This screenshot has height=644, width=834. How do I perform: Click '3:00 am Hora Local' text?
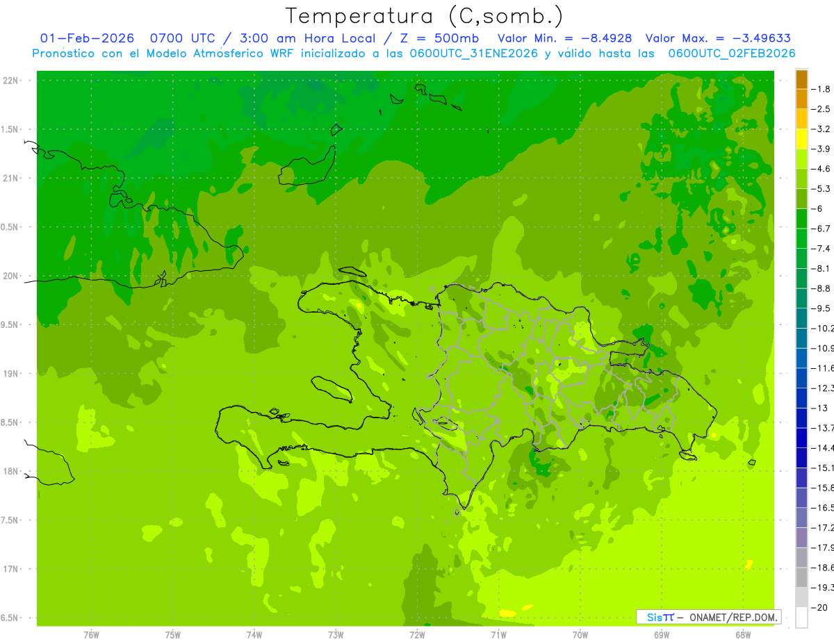[309, 38]
